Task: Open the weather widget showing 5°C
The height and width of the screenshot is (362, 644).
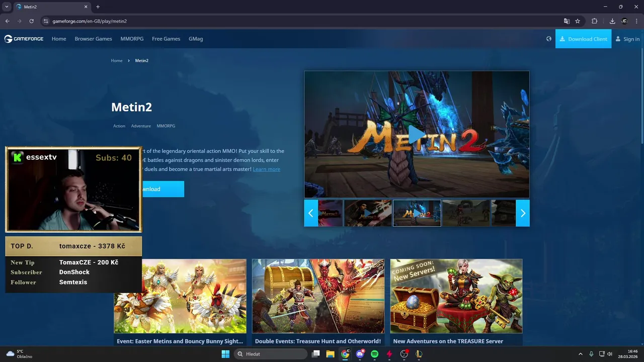Action: point(19,354)
